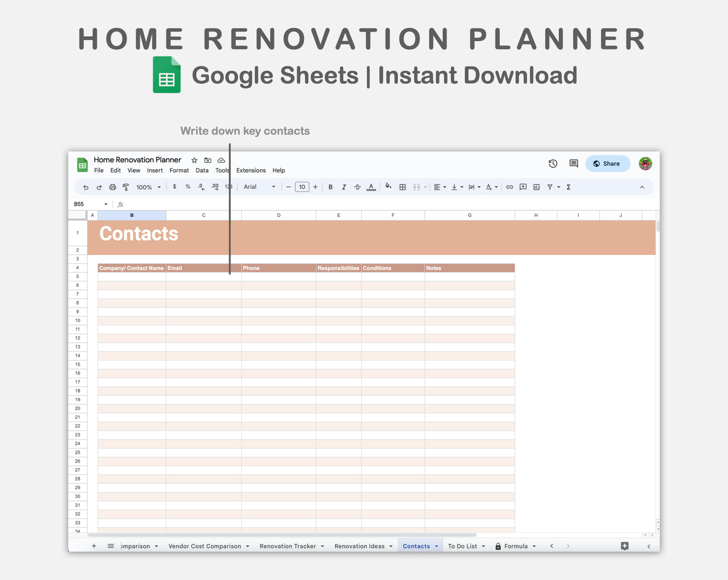Open the zoom level dropdown
This screenshot has height=580, width=728.
point(148,187)
